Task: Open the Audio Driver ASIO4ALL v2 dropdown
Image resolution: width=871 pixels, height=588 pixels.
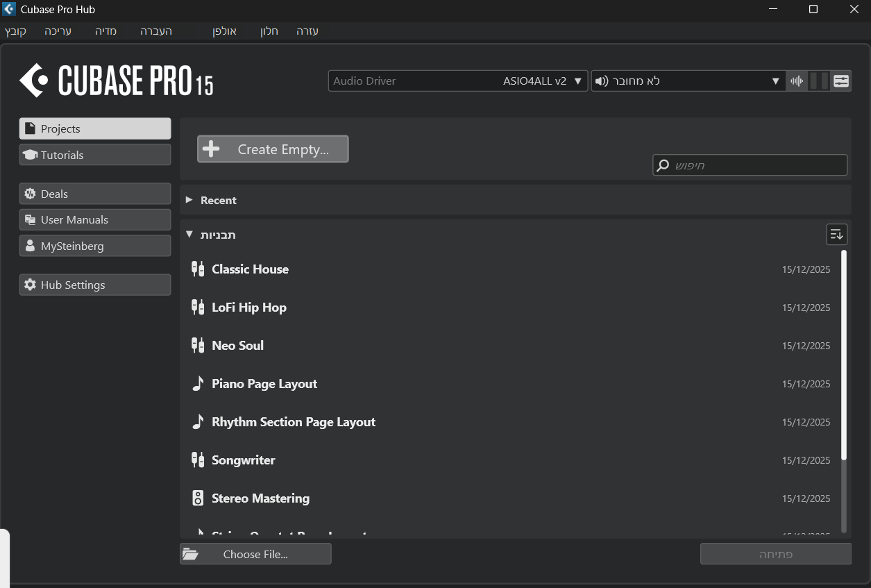Action: click(458, 81)
